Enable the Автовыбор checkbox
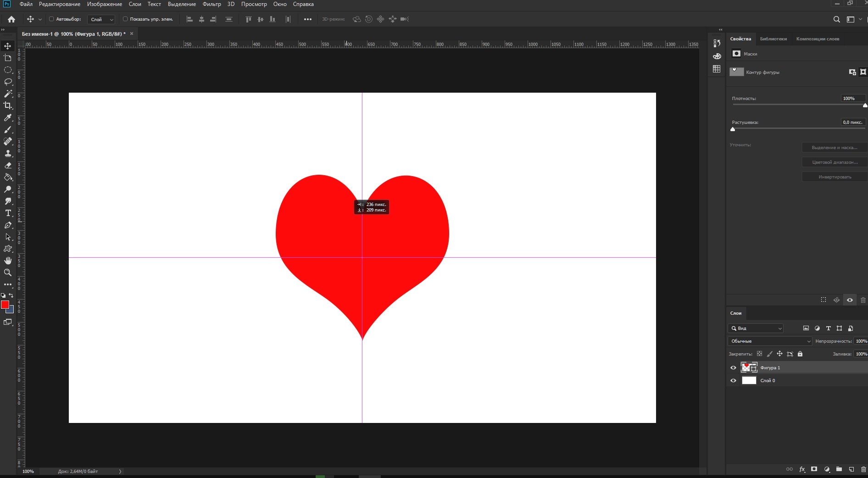 click(x=51, y=19)
